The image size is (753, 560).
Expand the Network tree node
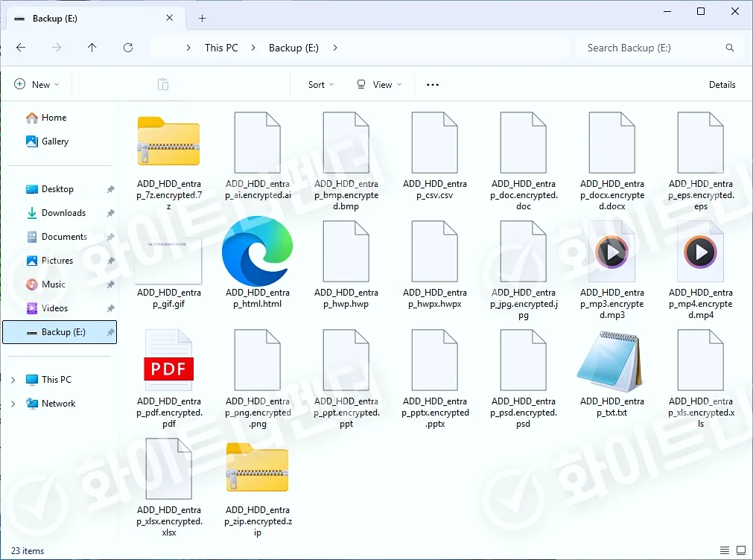(x=13, y=404)
